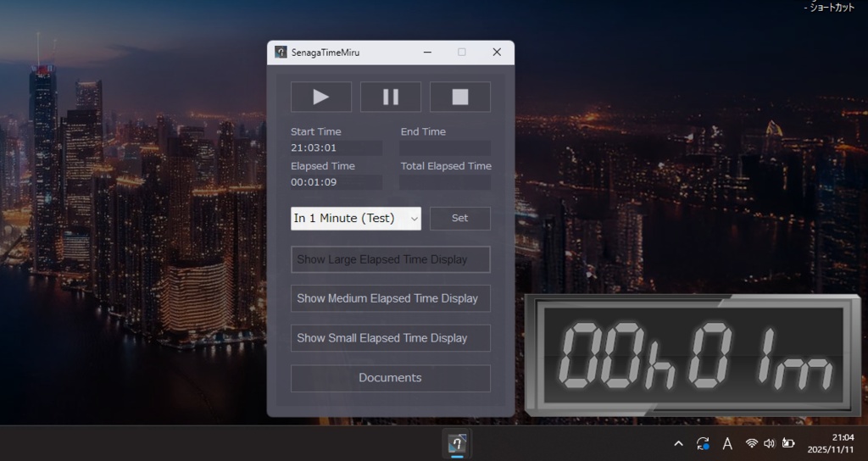Screen dimensions: 868x461
Task: Open the Documents button
Action: coord(391,379)
